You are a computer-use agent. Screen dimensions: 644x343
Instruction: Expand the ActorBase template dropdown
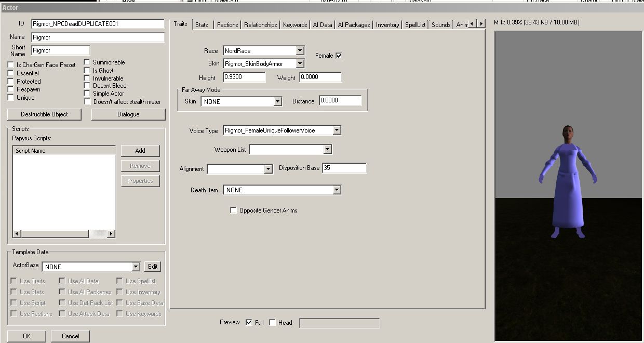(136, 267)
